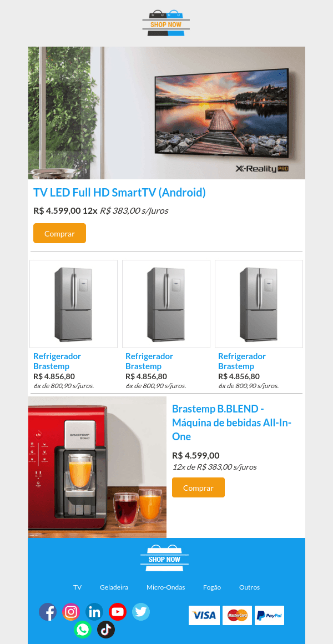Open the Instagram social icon
Image resolution: width=333 pixels, height=644 pixels.
[x=71, y=612]
